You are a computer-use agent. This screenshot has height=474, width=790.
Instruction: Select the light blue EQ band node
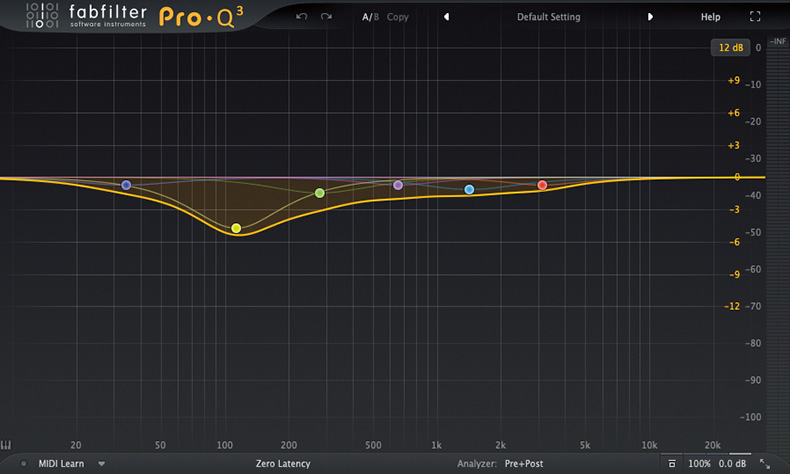[x=469, y=189]
